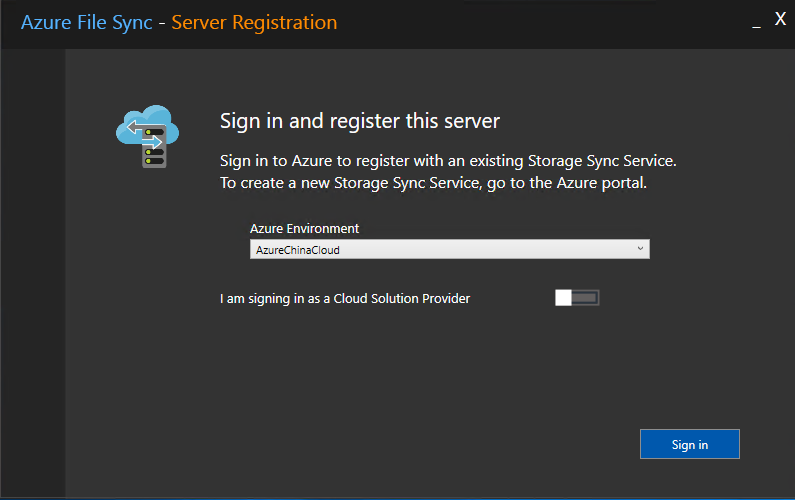Screen dimensions: 795x500
Task: Click the 'Sign in and register this server' heading
Action: click(359, 122)
